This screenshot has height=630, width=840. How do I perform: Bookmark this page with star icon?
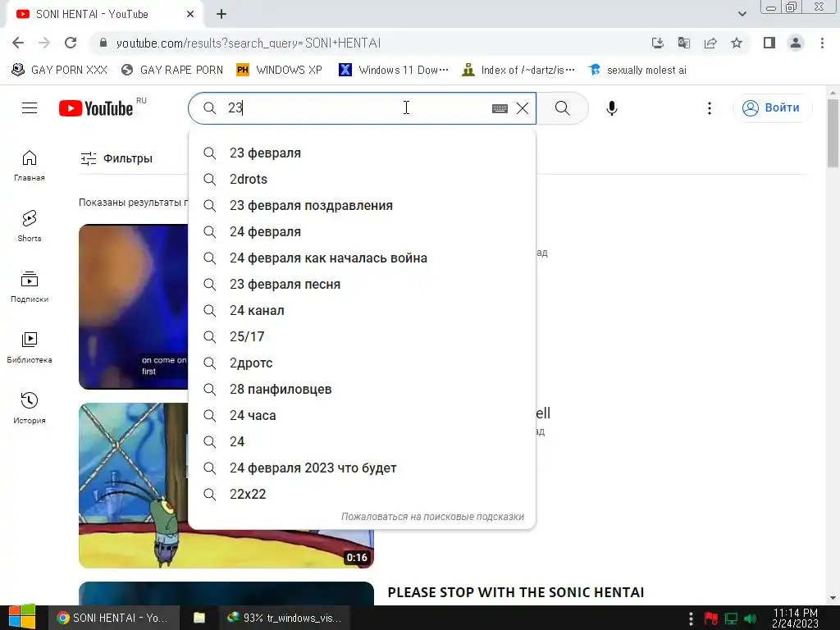tap(737, 43)
